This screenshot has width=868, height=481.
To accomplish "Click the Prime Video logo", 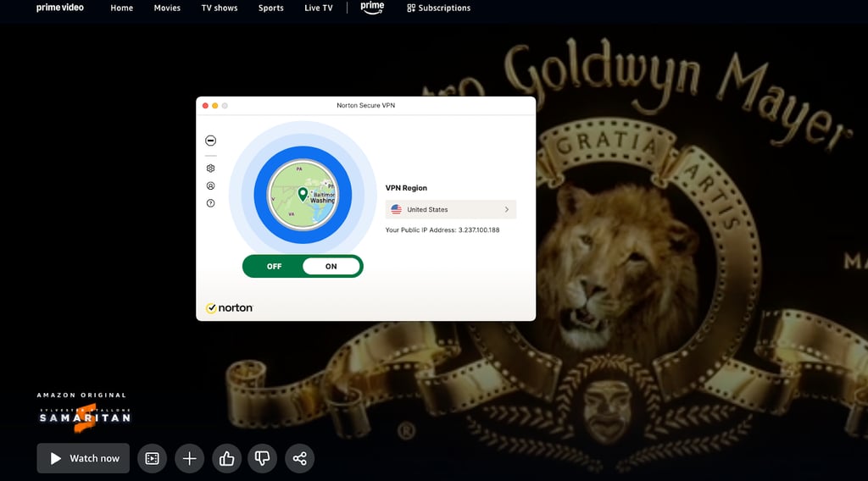I will pos(60,8).
